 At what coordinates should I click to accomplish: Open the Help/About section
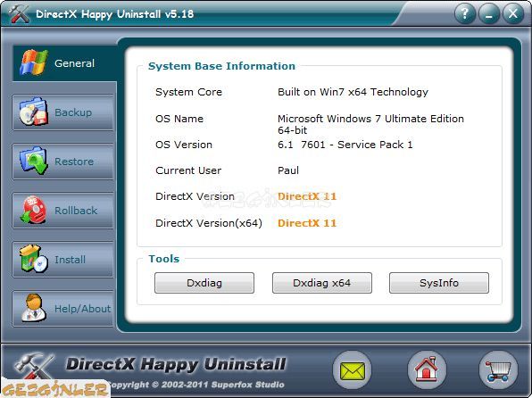(x=63, y=309)
